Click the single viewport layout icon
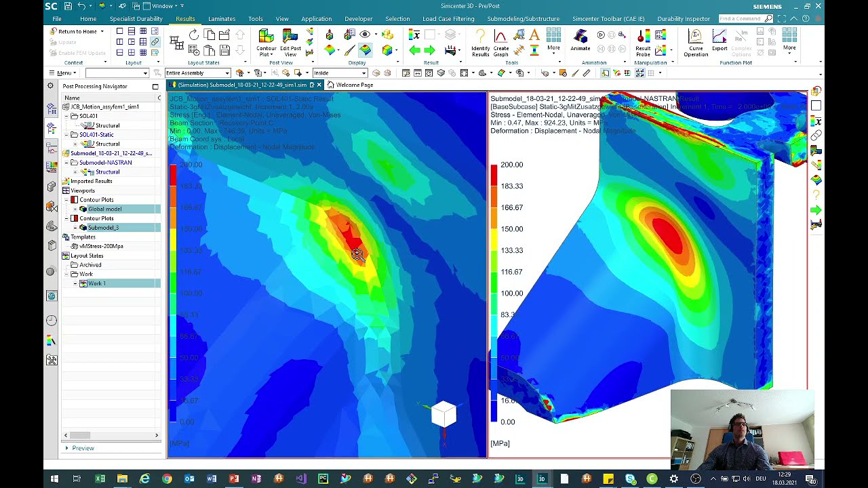Screen dimensions: 868x488 [x=120, y=31]
